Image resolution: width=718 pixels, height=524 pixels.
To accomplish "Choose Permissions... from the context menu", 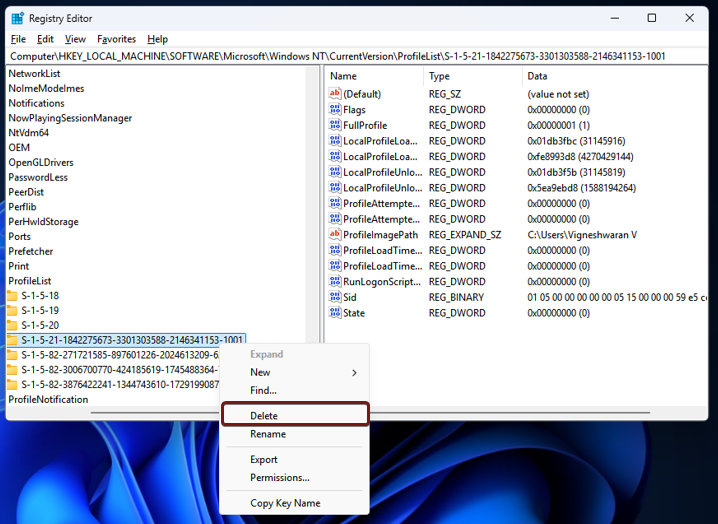I will click(295, 477).
